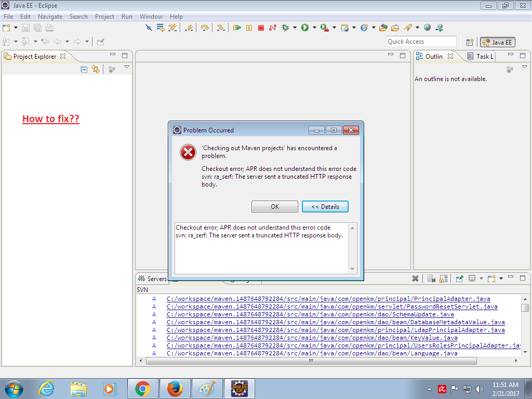Click inside the Quick Access field
Image resolution: width=532 pixels, height=399 pixels.
421,41
